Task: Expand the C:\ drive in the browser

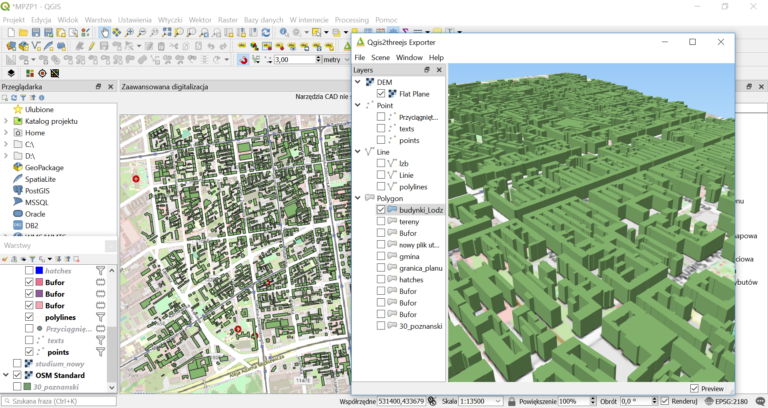Action: 5,144
